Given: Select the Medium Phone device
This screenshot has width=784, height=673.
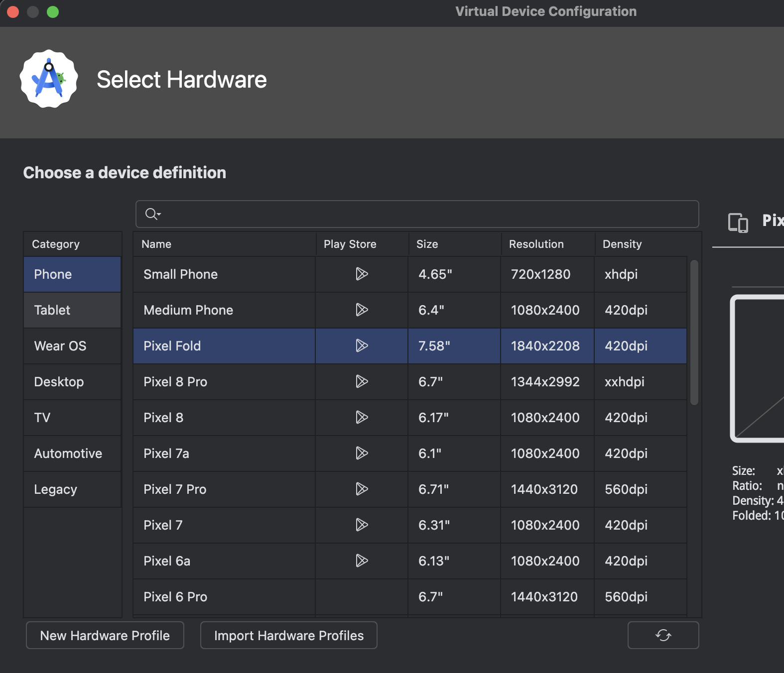Looking at the screenshot, I should click(224, 310).
